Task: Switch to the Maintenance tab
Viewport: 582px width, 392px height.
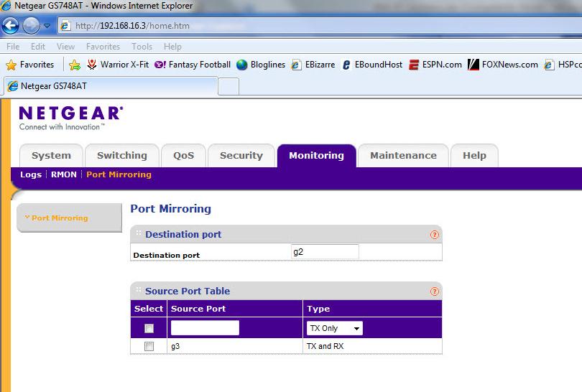Action: click(404, 155)
